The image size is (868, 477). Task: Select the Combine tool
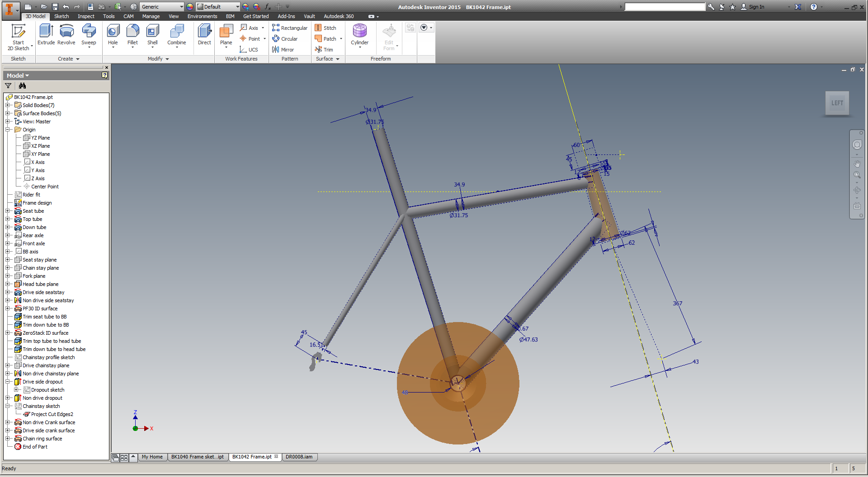coord(176,35)
